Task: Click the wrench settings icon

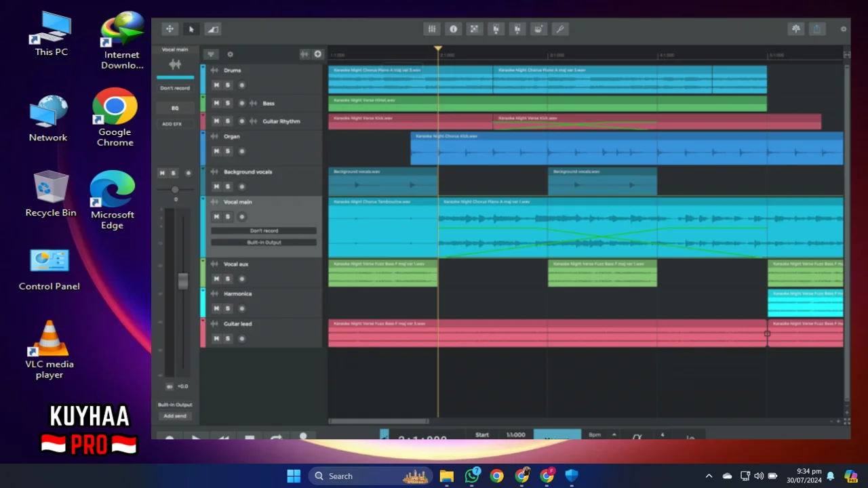Action: click(559, 29)
